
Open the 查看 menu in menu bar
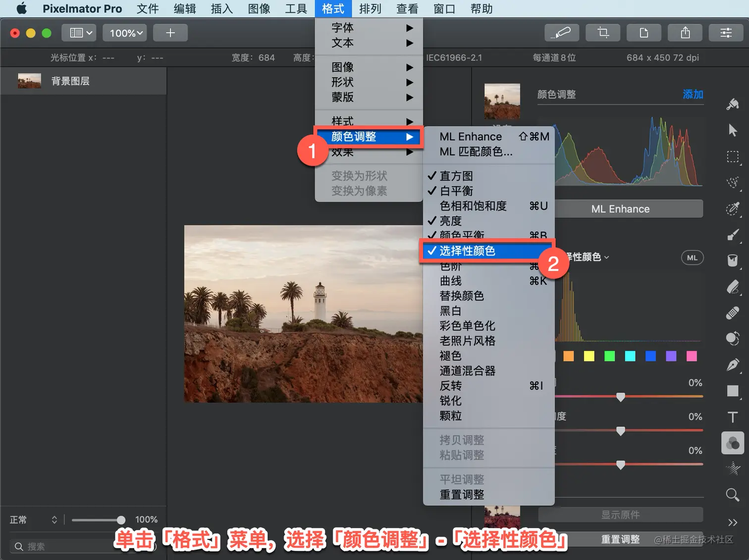pos(407,8)
